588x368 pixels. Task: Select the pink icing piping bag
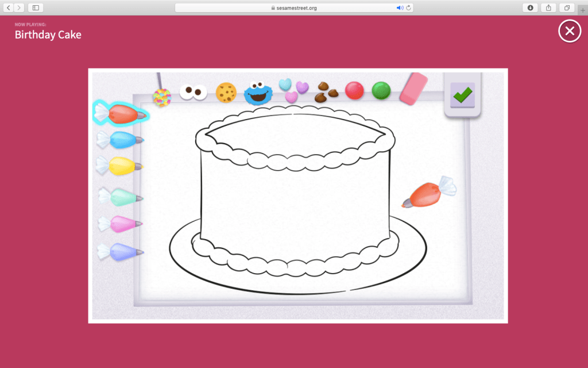[121, 224]
